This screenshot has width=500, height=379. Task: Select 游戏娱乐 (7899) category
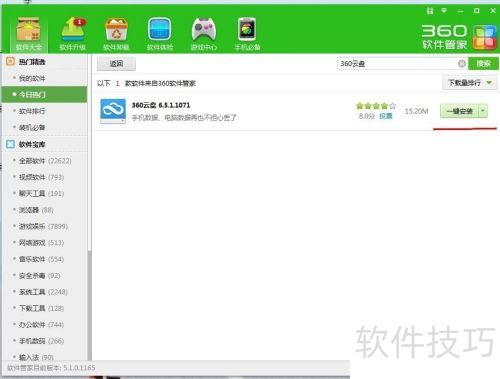coord(43,226)
